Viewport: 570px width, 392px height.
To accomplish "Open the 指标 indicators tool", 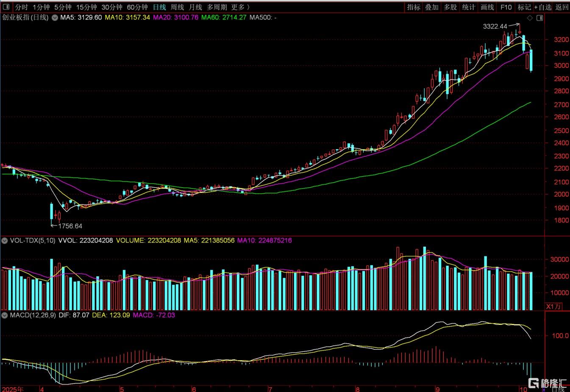I will 414,7.
